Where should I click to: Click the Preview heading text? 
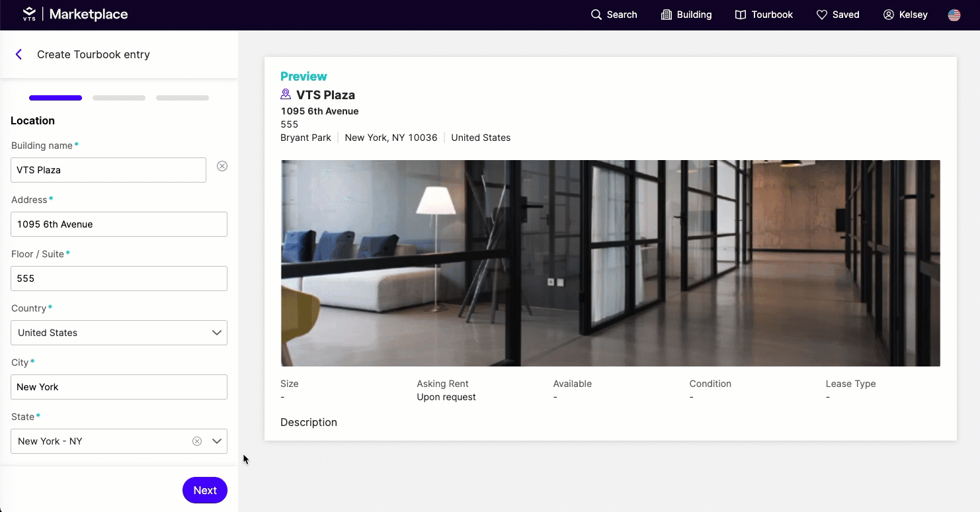pyautogui.click(x=304, y=76)
